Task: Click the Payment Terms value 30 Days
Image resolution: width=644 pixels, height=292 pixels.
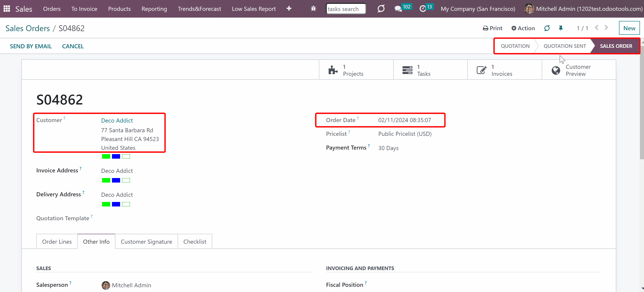Action: tap(388, 148)
